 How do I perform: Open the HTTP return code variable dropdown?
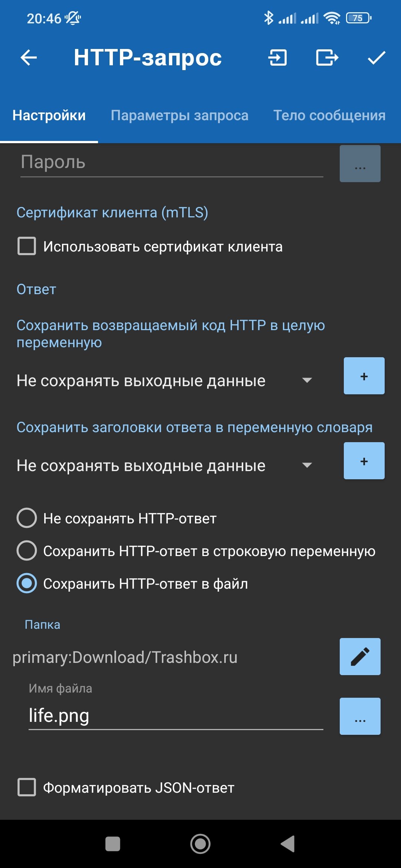163,381
